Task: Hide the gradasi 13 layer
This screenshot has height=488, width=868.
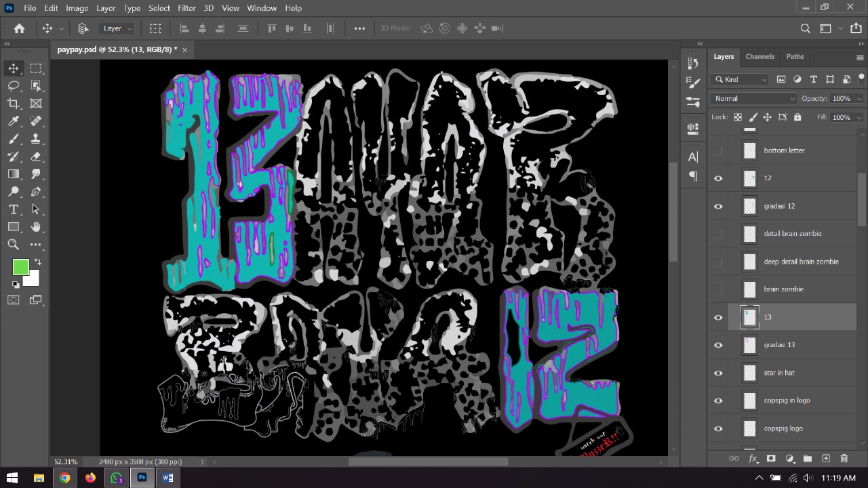Action: tap(718, 345)
